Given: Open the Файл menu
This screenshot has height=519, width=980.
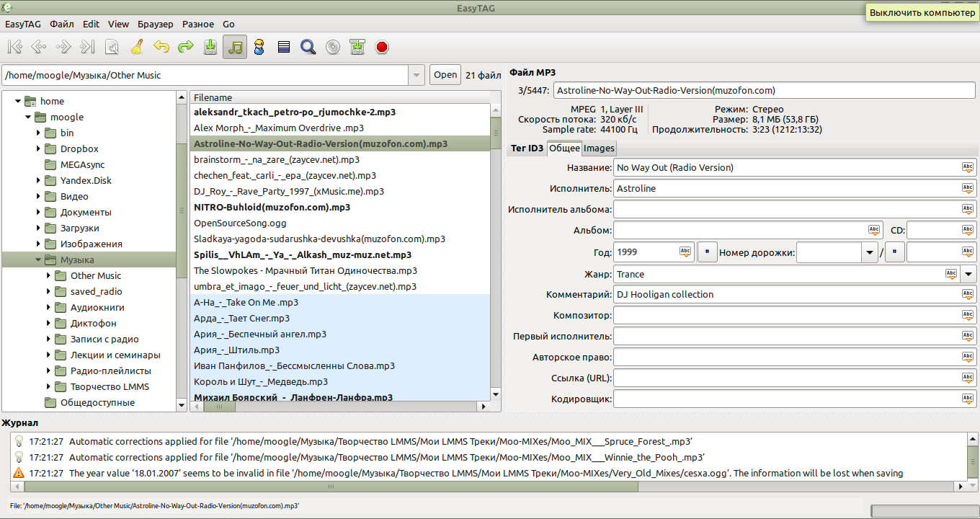Looking at the screenshot, I should pyautogui.click(x=62, y=24).
